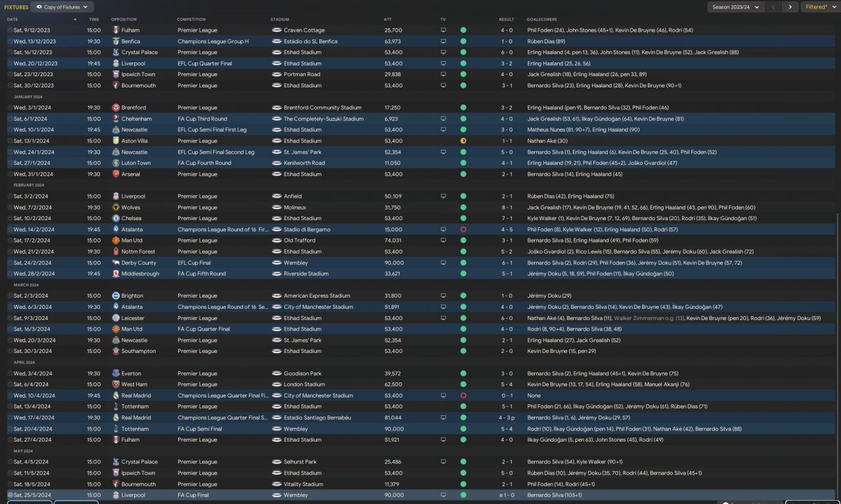
Task: Go to the previous season with the left arrow
Action: 773,7
